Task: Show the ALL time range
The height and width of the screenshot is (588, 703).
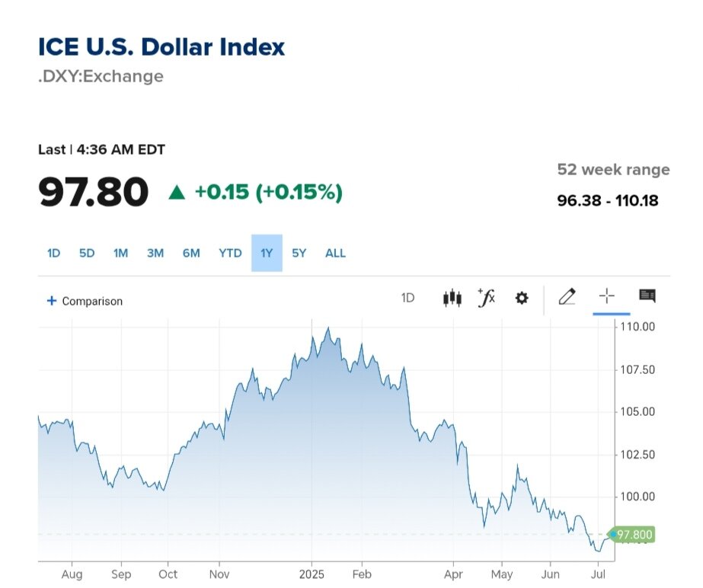Action: pyautogui.click(x=335, y=253)
